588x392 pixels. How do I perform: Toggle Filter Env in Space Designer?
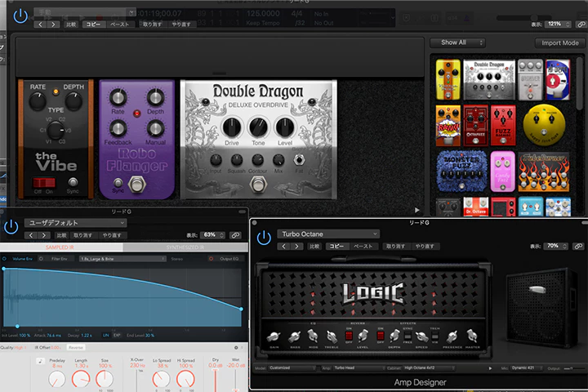click(41, 259)
